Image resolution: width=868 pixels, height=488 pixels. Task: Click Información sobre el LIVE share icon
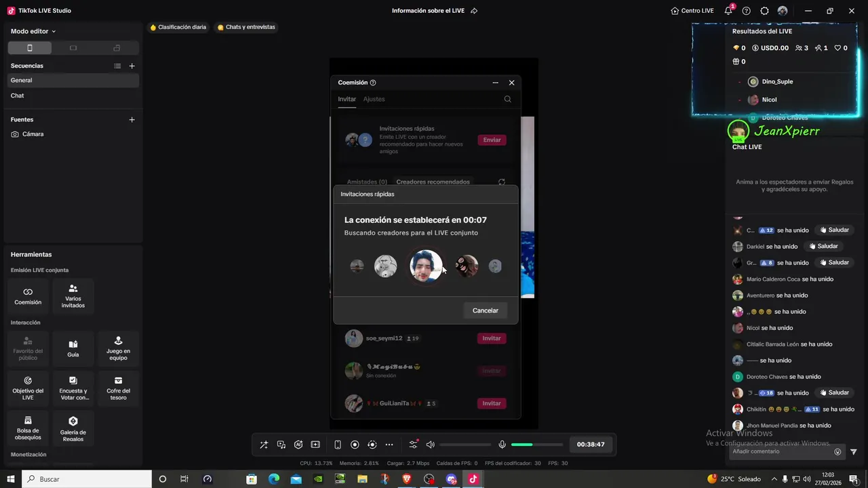474,11
